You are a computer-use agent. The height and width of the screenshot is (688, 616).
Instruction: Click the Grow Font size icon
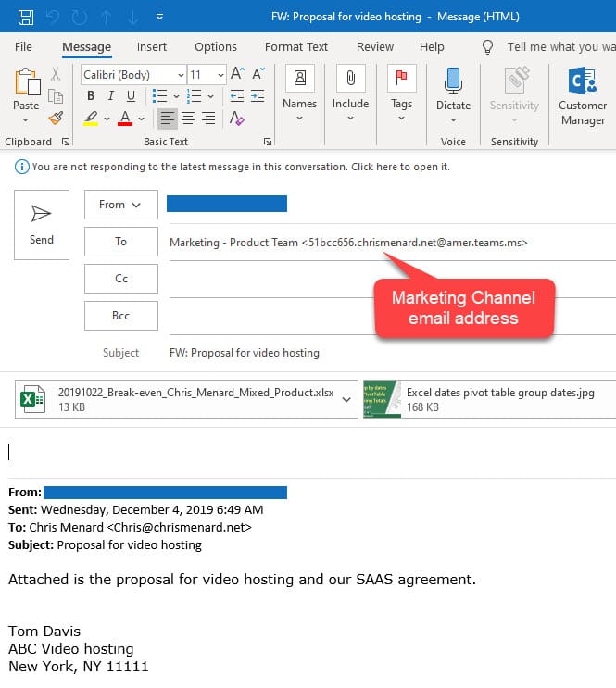tap(236, 74)
